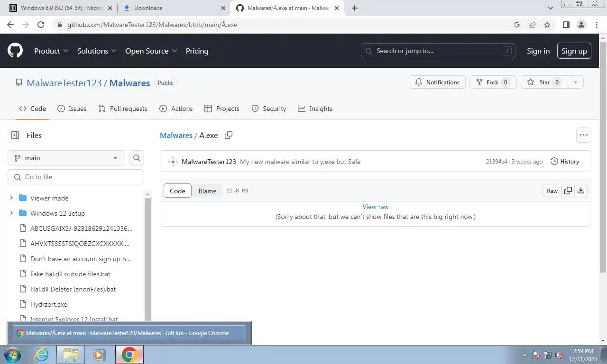Open commit hash 21394a4
The image size is (607, 364).
tap(497, 162)
